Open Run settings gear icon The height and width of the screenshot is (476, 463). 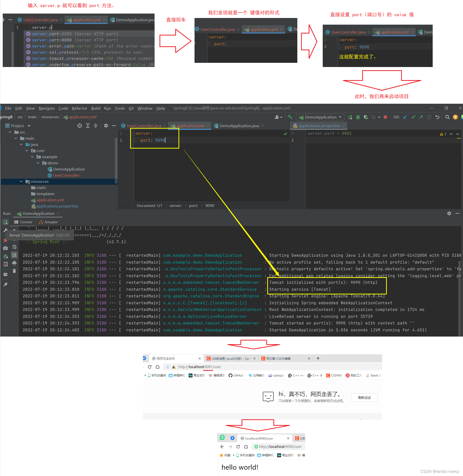coord(449,214)
